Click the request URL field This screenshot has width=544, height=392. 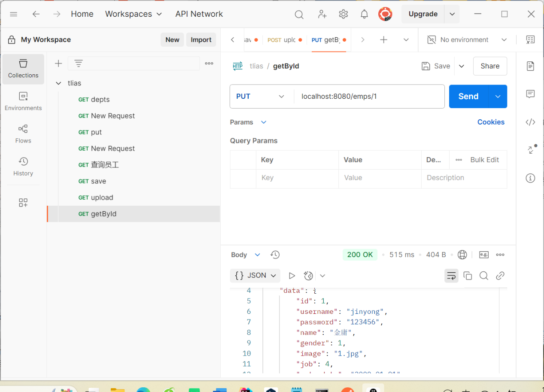(x=369, y=96)
